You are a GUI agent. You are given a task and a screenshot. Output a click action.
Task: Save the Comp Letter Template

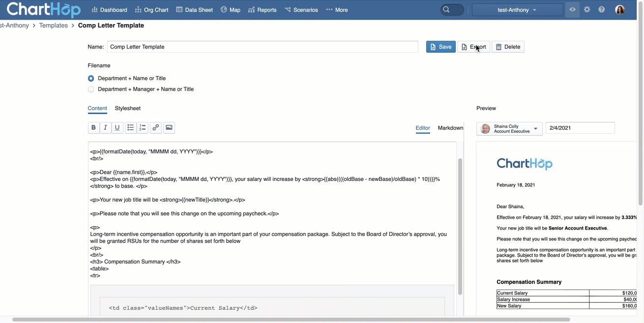click(440, 46)
